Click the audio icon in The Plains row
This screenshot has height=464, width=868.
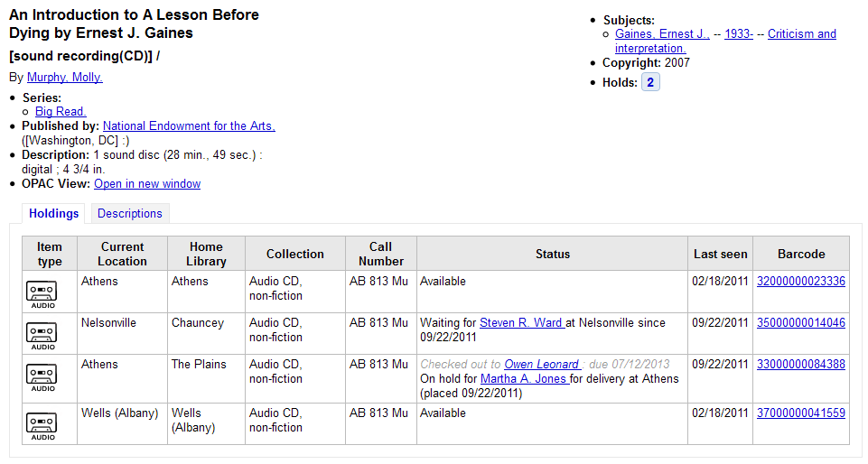(x=42, y=376)
